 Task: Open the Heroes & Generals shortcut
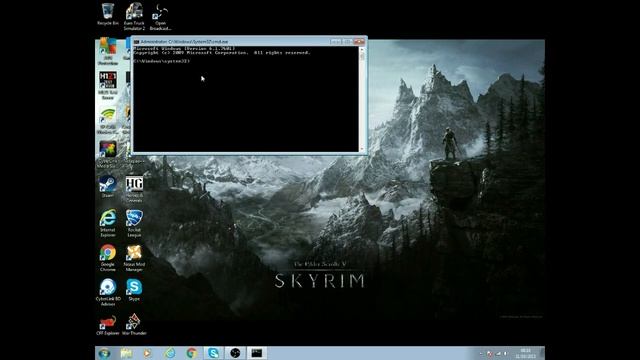(134, 189)
